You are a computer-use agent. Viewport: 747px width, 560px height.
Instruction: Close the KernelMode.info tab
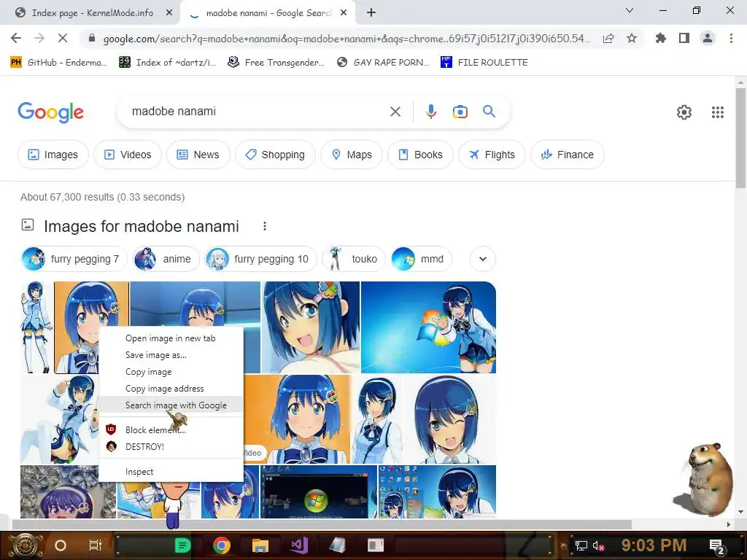[x=169, y=13]
